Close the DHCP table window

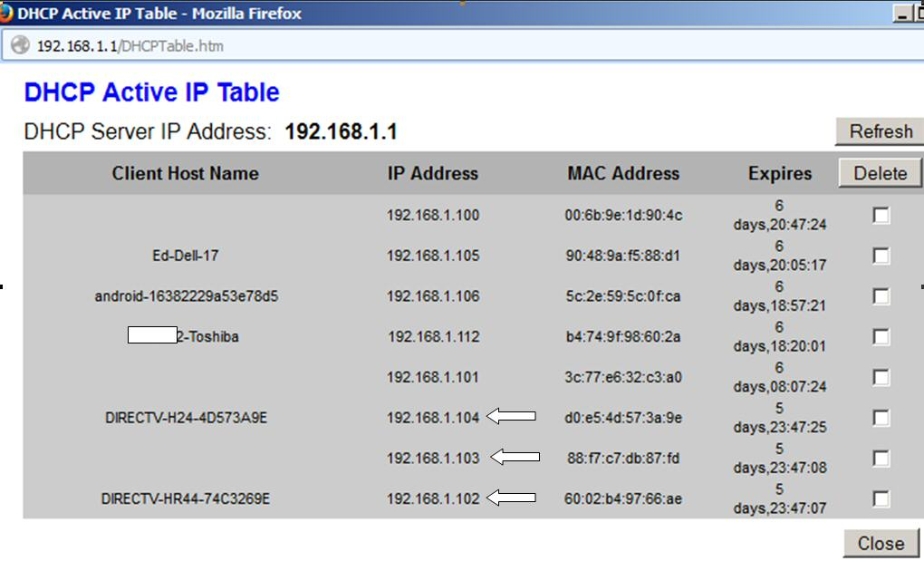click(881, 544)
